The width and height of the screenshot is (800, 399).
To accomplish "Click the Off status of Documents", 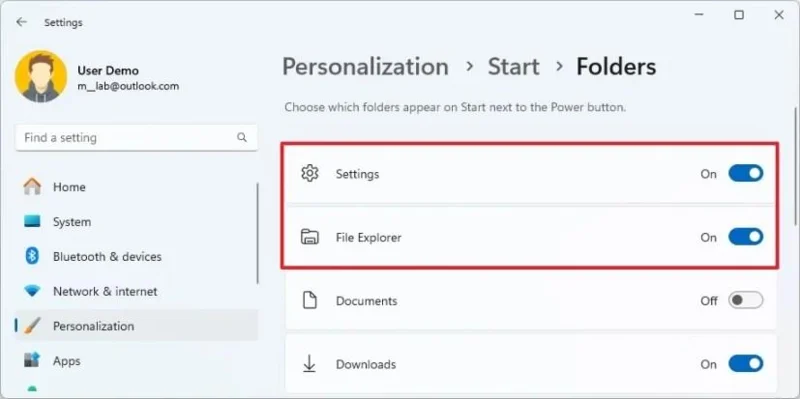I will 709,301.
